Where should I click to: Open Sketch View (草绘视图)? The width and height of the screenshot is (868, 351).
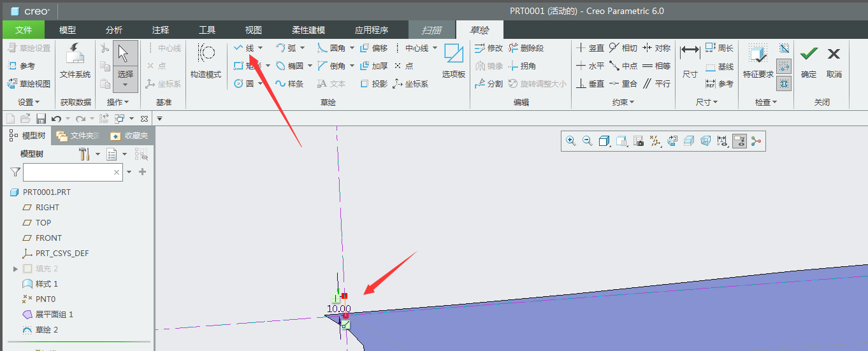tap(29, 83)
